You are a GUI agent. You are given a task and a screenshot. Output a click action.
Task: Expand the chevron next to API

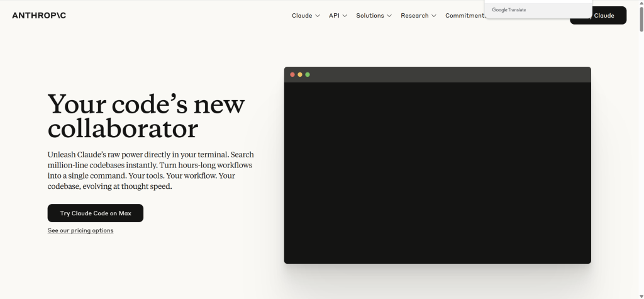(345, 16)
